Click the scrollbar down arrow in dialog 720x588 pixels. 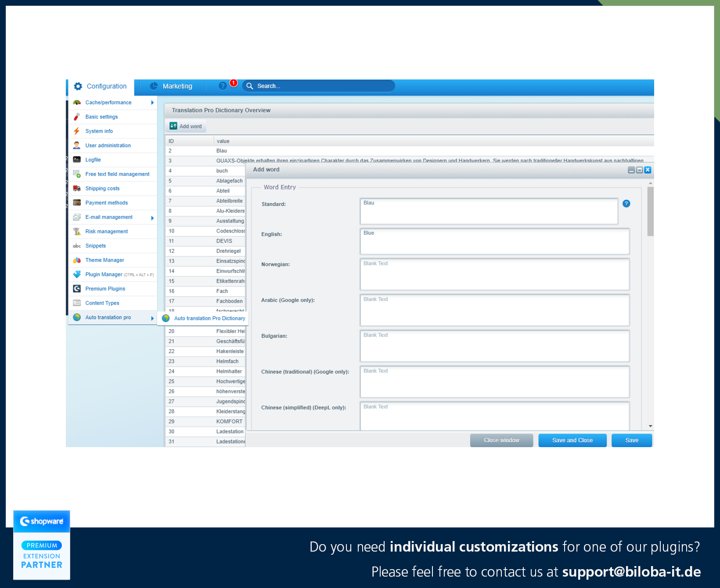tap(651, 426)
